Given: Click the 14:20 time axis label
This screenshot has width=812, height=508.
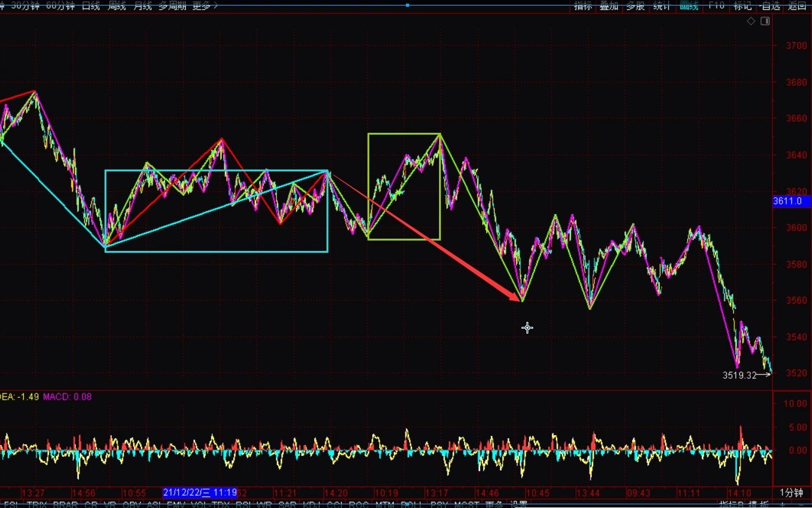Looking at the screenshot, I should click(x=336, y=493).
